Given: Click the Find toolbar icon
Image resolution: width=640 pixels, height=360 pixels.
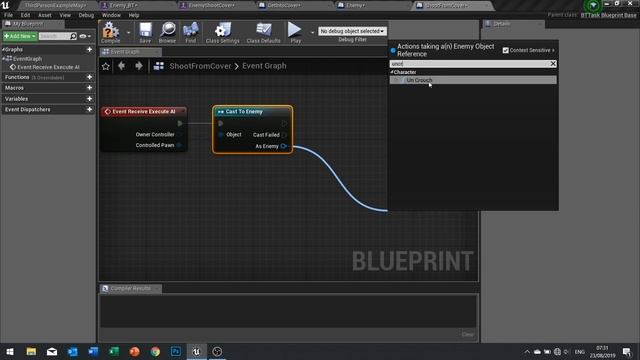Looking at the screenshot, I should (190, 32).
